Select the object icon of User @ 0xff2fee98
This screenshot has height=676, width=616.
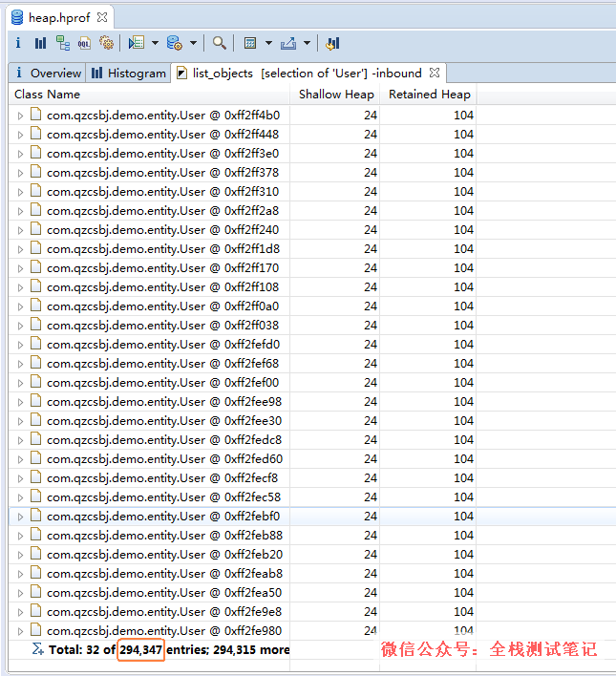(35, 401)
